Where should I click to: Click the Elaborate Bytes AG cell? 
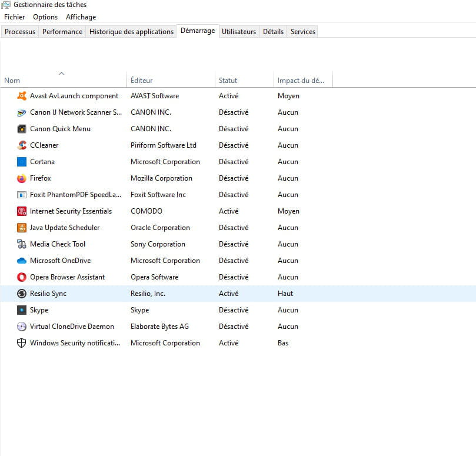(159, 327)
